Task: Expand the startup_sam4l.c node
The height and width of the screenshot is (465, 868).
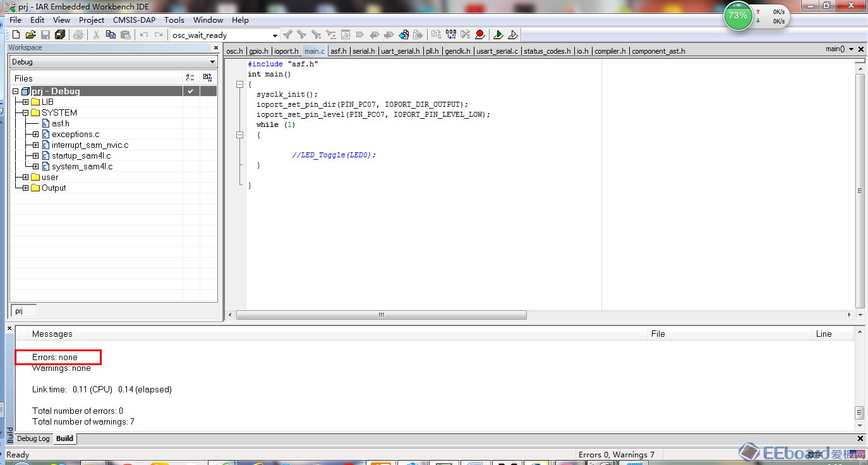Action: click(x=36, y=155)
